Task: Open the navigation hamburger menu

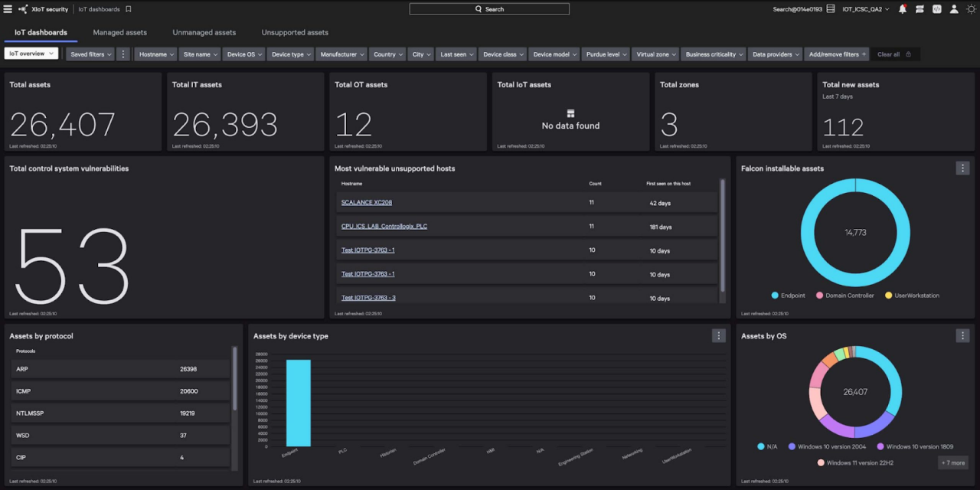Action: tap(8, 9)
